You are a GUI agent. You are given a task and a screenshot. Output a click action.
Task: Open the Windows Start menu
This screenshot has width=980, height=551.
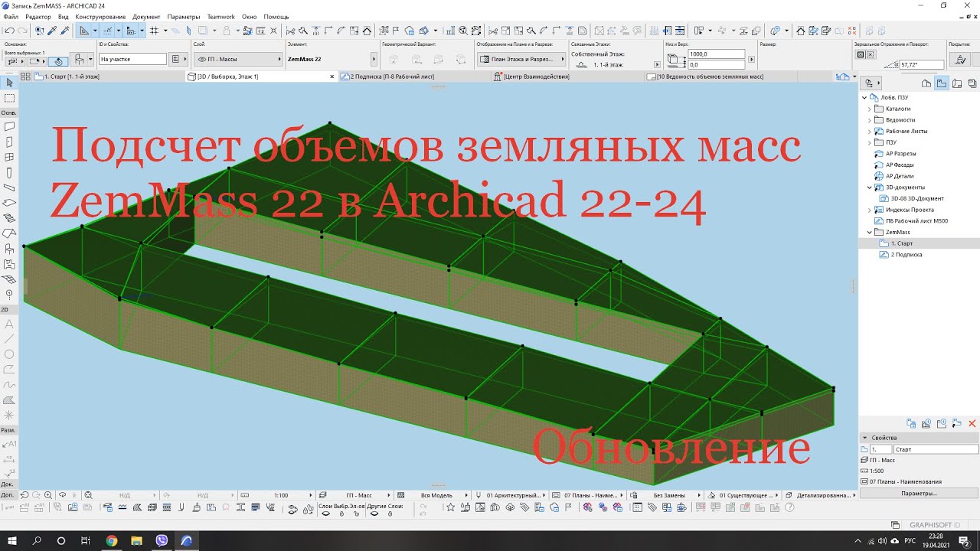pos(12,540)
